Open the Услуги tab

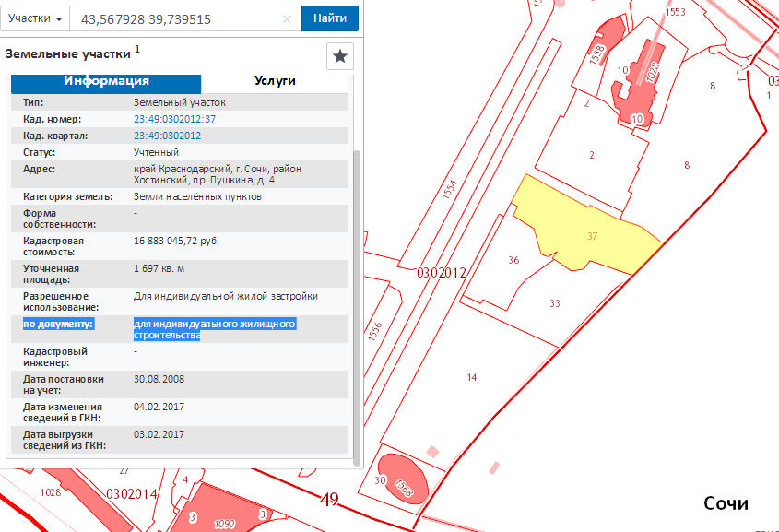click(275, 81)
